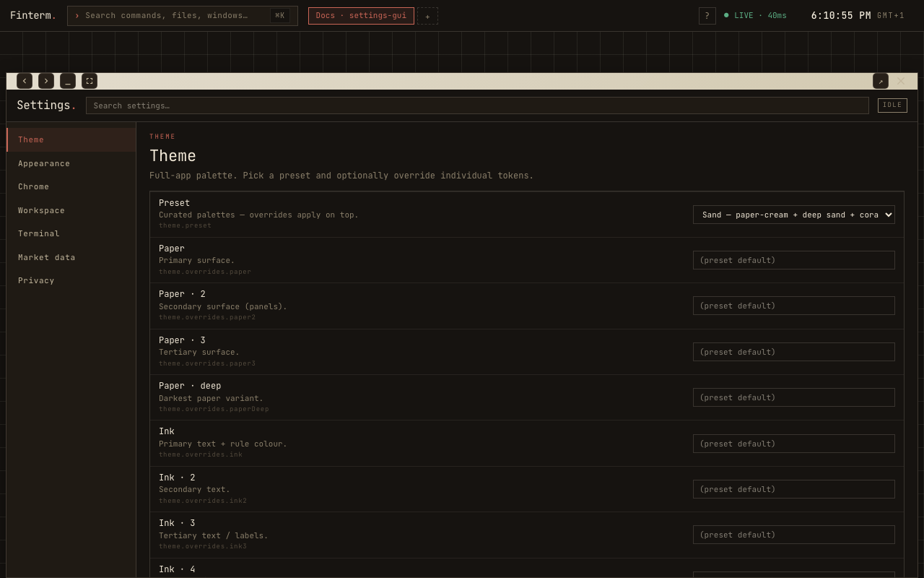
Task: Open the Market data settings section
Action: click(71, 257)
